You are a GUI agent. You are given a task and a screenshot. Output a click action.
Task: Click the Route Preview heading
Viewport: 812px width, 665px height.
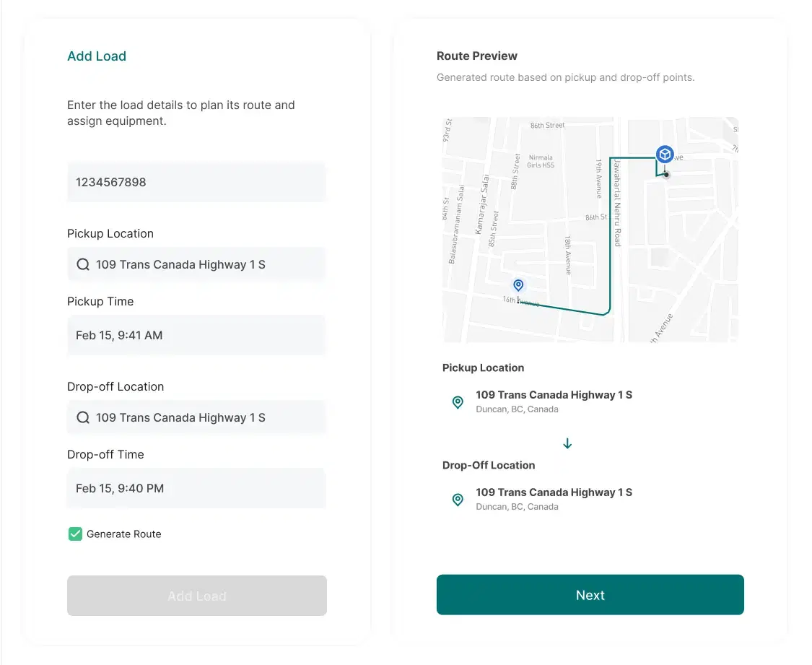click(477, 56)
